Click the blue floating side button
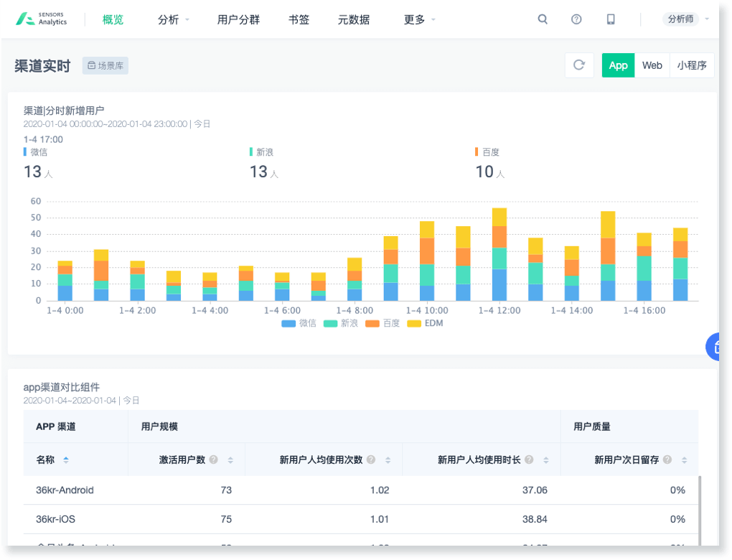This screenshot has width=732, height=560. 718,346
